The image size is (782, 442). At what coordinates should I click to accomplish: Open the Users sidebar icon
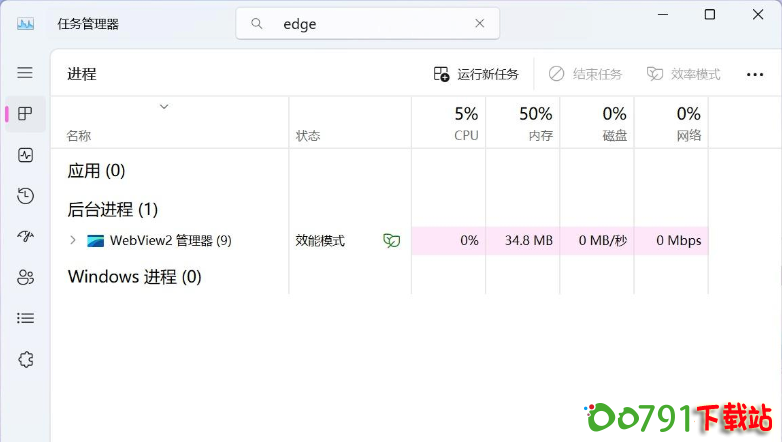point(25,277)
